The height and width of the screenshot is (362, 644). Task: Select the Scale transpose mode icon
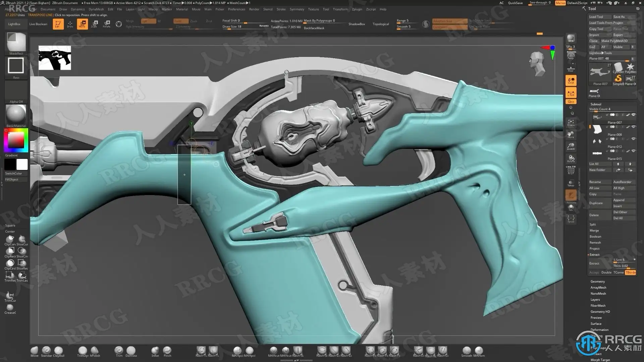pos(95,23)
